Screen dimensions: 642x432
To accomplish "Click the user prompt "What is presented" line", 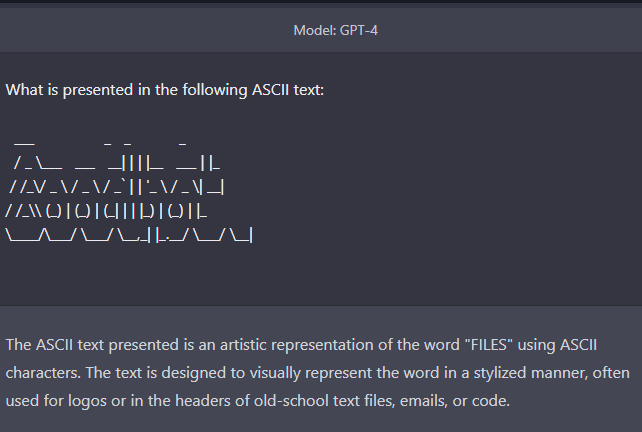I will 165,90.
